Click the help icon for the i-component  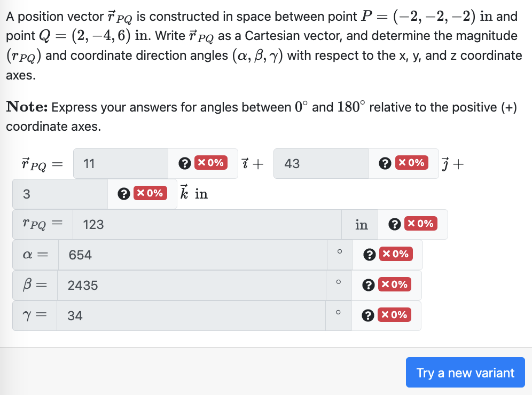click(183, 163)
